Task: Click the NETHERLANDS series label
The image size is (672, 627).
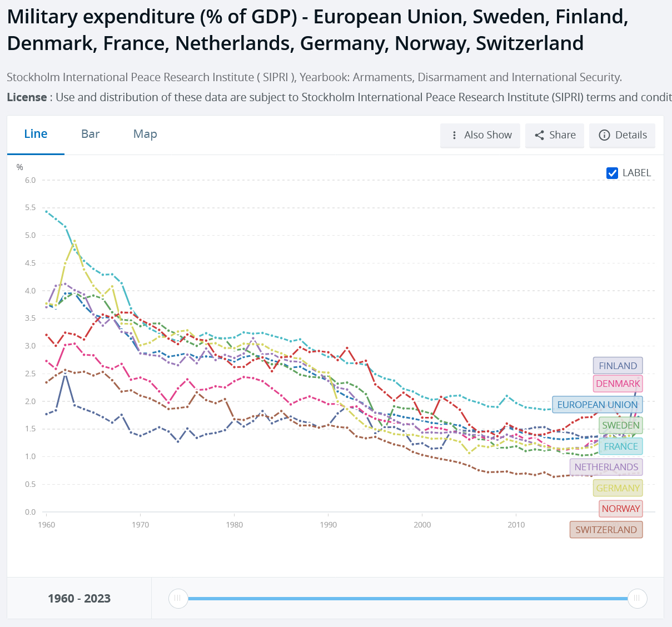Action: (606, 467)
